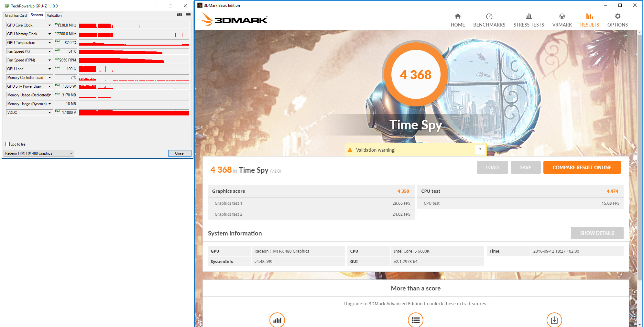The image size is (644, 327).
Task: Go to 3DMark Home
Action: 458,20
